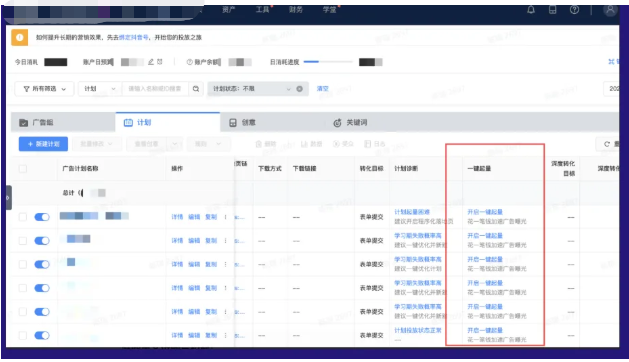Click the refresh icon above the table

coord(607,144)
